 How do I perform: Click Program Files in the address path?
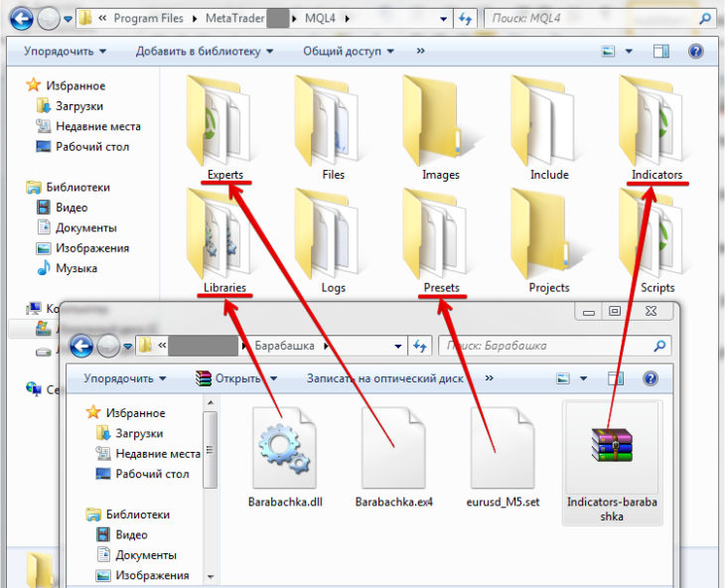(148, 19)
